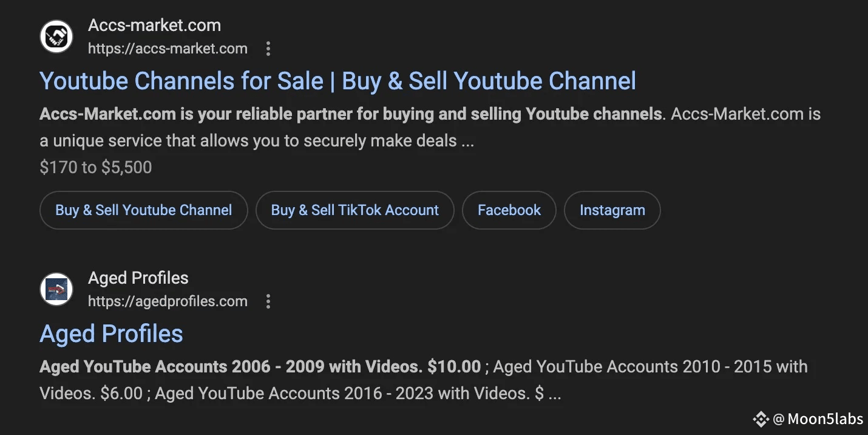Click the Aged Profiles site favicon

tap(56, 289)
